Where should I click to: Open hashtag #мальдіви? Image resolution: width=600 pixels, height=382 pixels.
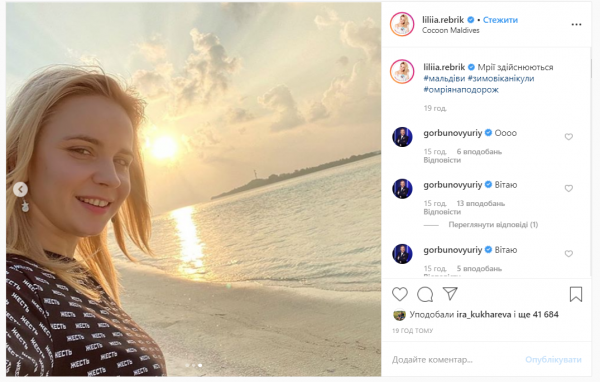[x=444, y=78]
